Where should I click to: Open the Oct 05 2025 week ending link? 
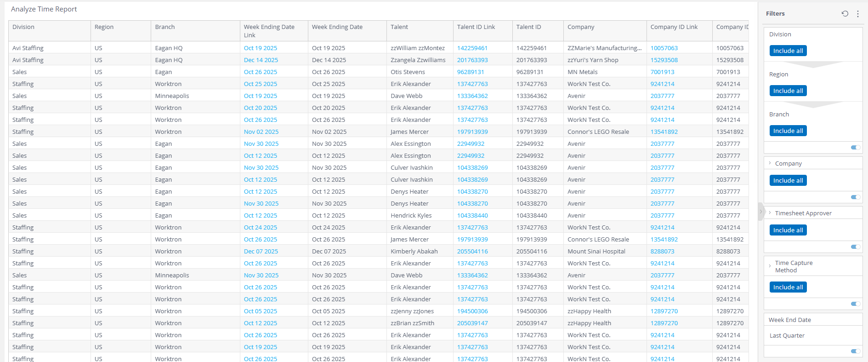[261, 311]
